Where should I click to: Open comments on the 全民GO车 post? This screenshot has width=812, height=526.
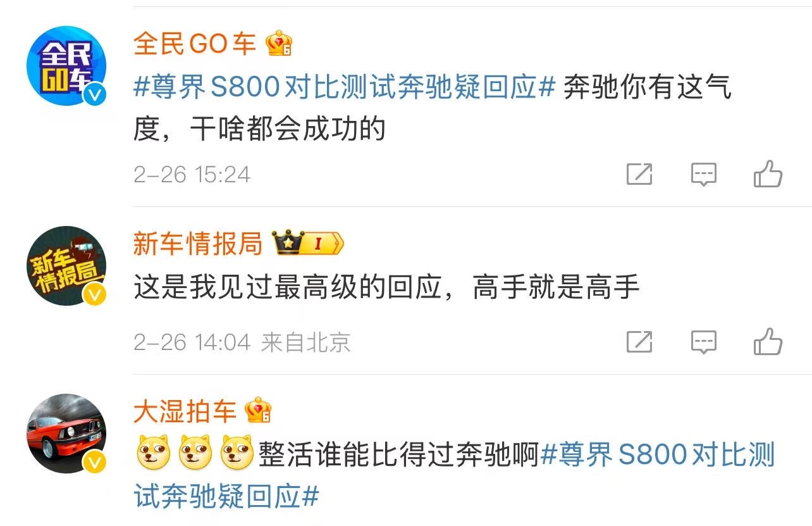(703, 174)
